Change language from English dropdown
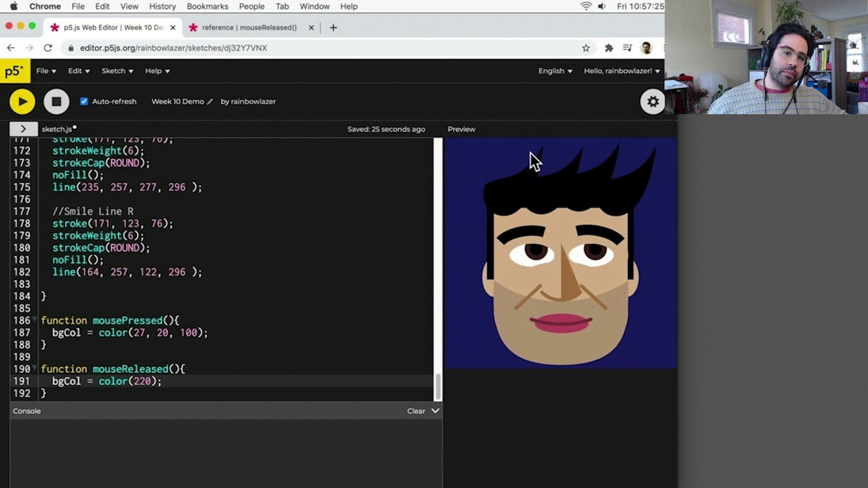868x488 pixels. point(555,70)
